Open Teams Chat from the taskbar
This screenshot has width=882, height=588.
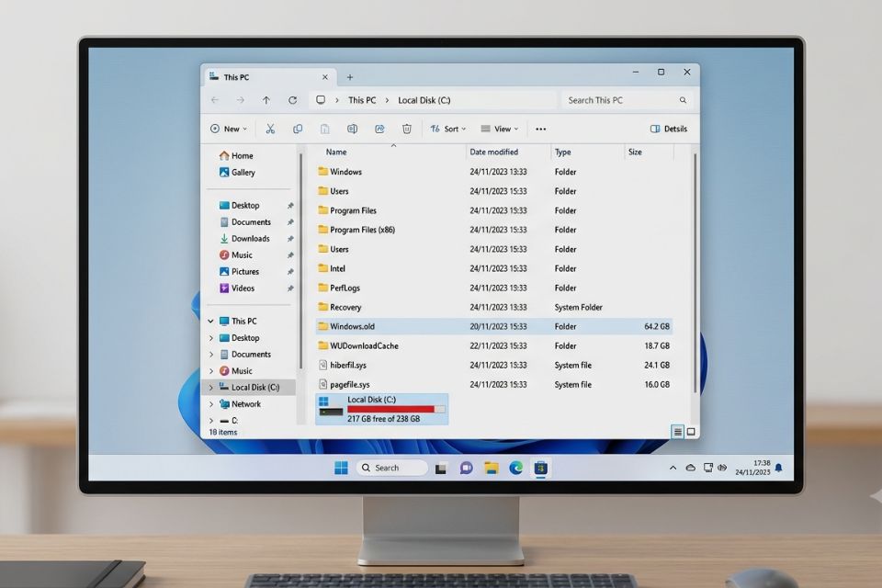(x=467, y=469)
